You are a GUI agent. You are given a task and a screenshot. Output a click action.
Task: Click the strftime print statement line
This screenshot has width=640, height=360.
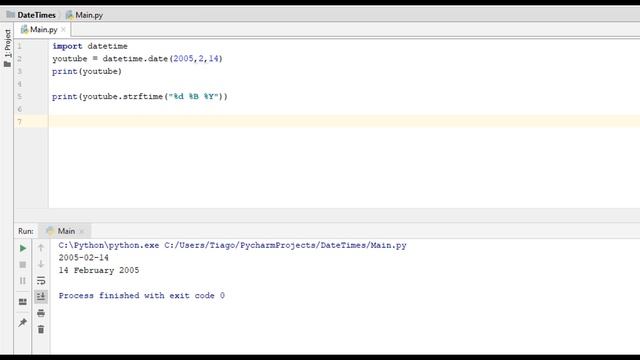[x=140, y=97]
